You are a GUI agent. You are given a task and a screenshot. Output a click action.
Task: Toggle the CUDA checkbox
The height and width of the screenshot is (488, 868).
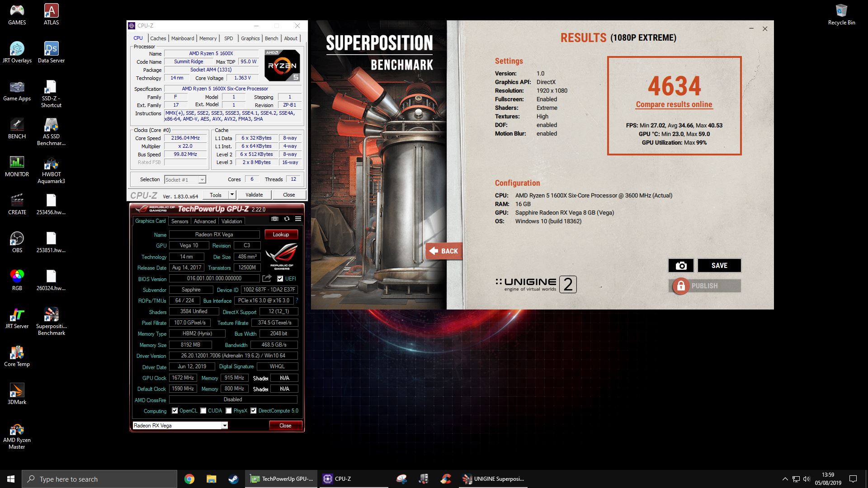[x=203, y=411]
